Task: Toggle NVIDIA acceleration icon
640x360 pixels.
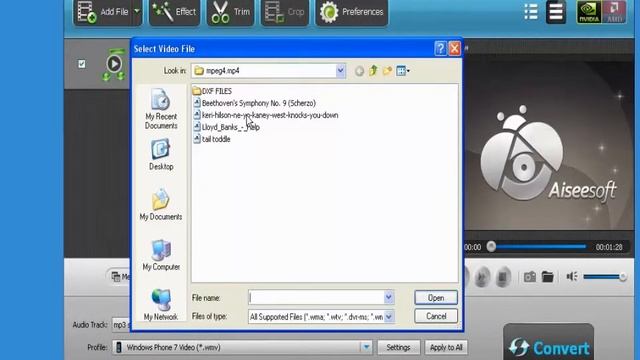Action: click(589, 12)
